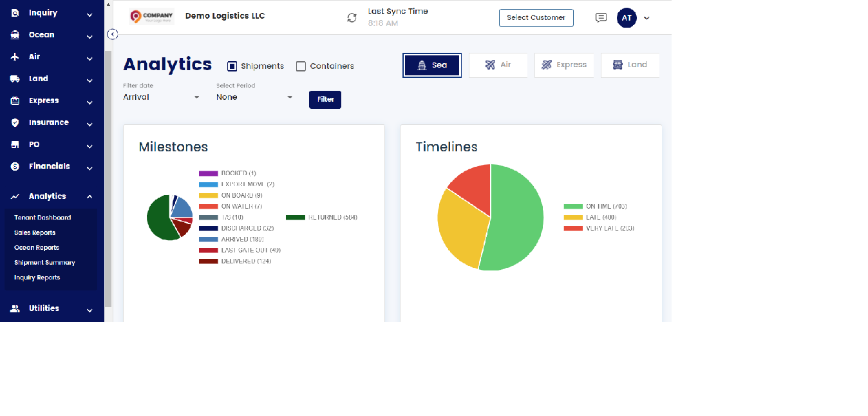868x416 pixels.
Task: Enable the Containers checkbox
Action: pos(301,66)
